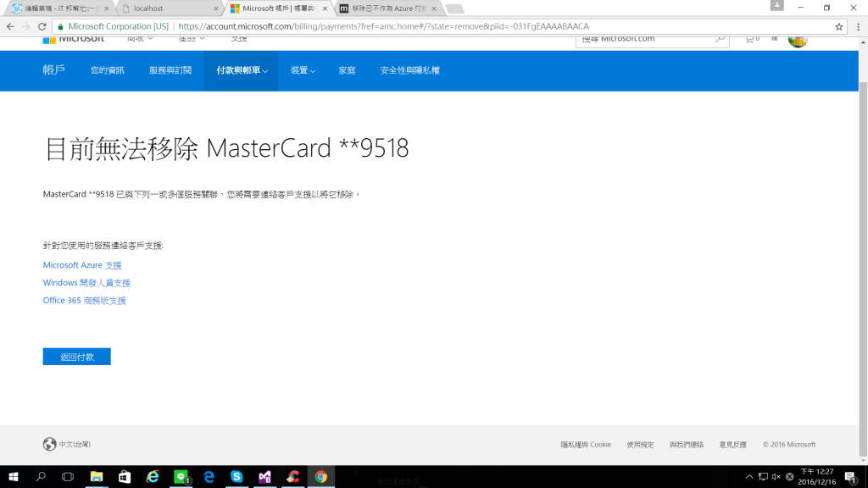Click the 中文(台灣) language link
This screenshot has width=868, height=488.
75,444
